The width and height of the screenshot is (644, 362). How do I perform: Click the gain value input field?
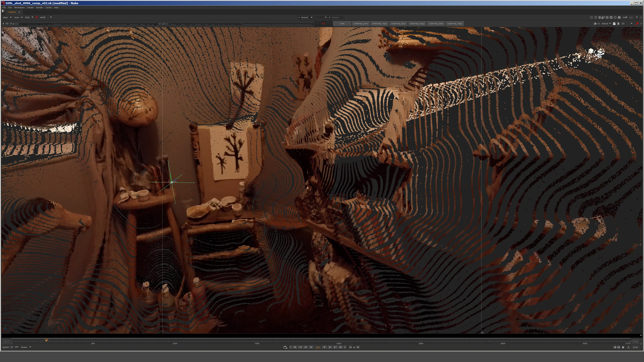click(15, 24)
